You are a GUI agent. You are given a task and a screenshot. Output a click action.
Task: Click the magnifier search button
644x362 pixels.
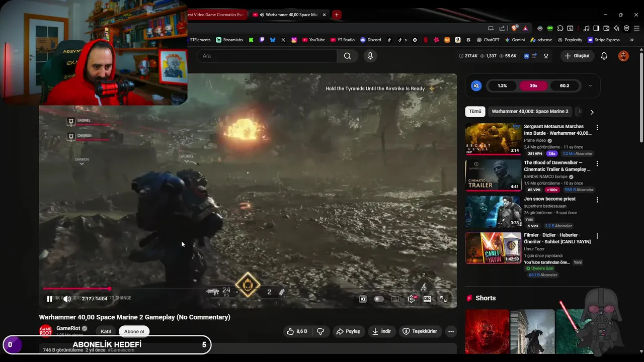coord(347,56)
